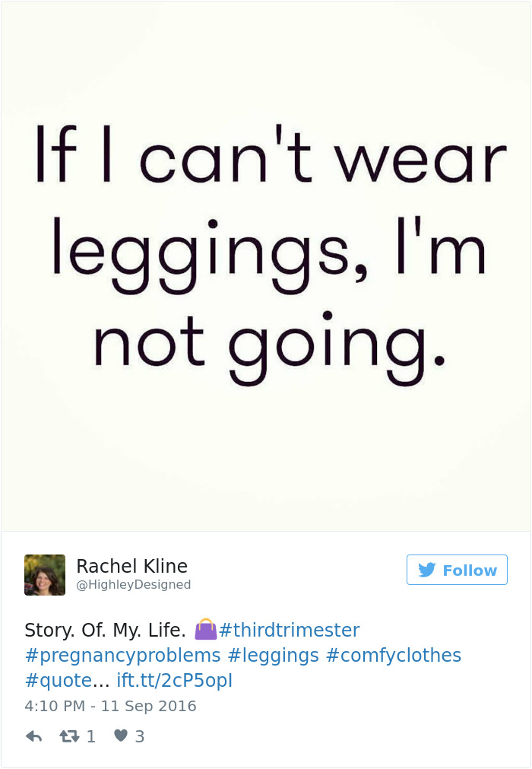Open the leggings quote image
This screenshot has height=769, width=532.
(x=266, y=266)
